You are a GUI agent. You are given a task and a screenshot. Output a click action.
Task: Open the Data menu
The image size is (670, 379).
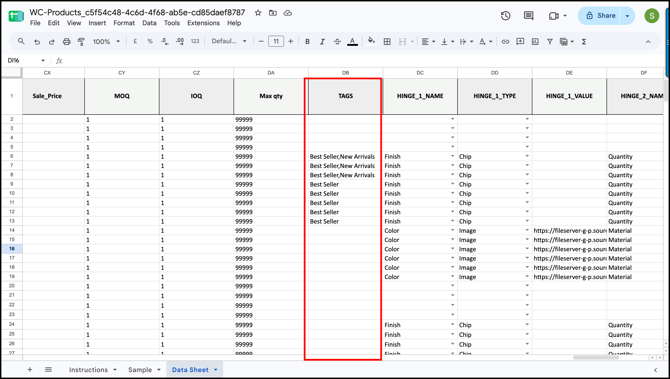pyautogui.click(x=149, y=23)
